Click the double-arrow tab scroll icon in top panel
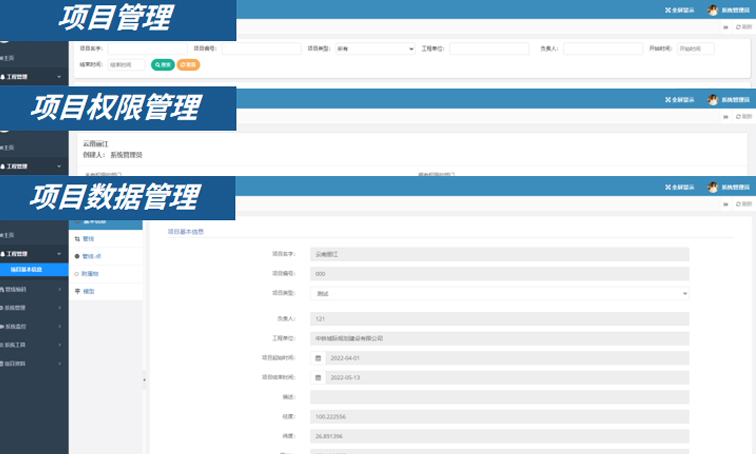756x454 pixels. [726, 27]
